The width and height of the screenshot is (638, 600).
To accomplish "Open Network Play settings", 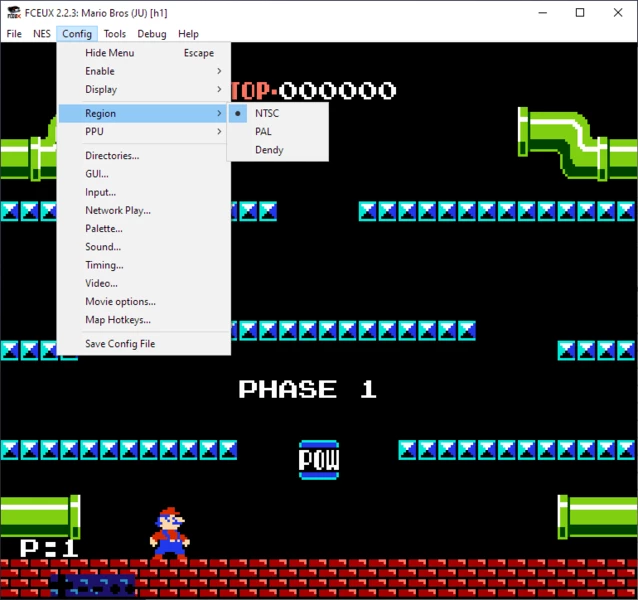I will 144,211.
